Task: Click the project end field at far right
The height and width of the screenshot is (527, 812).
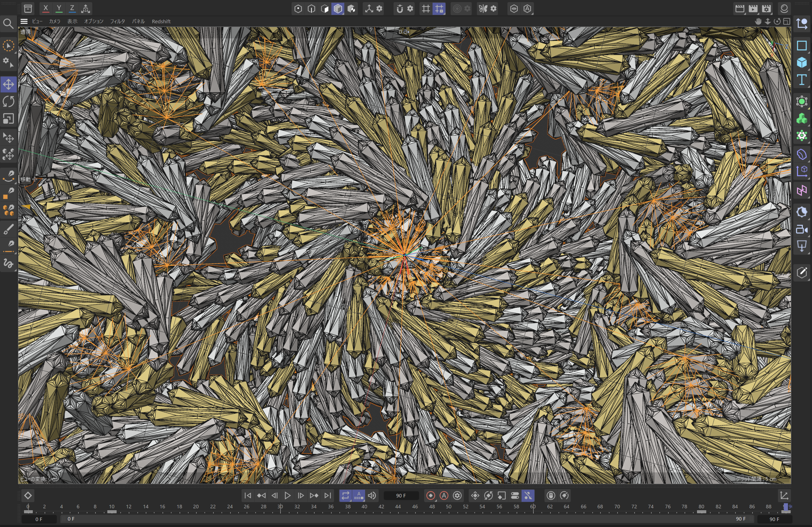Action: tap(775, 519)
